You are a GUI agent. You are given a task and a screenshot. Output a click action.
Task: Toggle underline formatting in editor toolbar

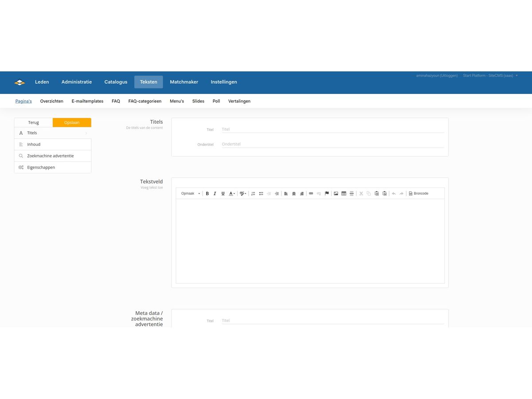click(223, 194)
